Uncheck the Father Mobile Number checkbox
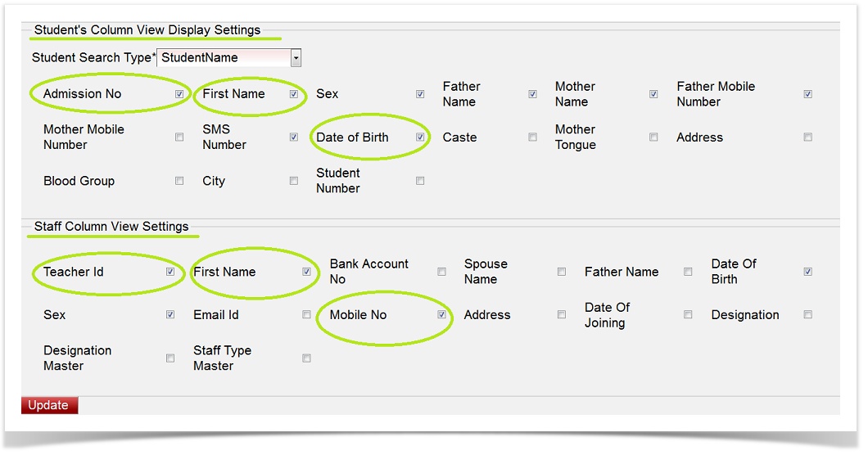 (x=807, y=94)
